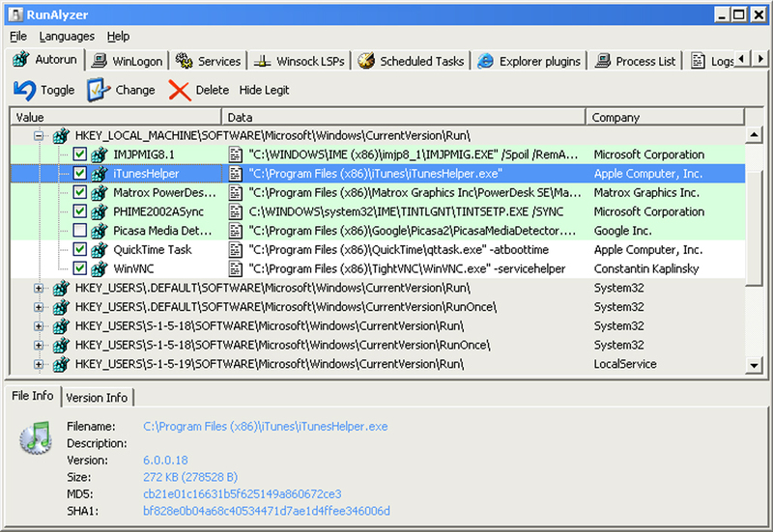Click the Winsock LSPs tab icon
The image size is (773, 532).
pyautogui.click(x=262, y=61)
